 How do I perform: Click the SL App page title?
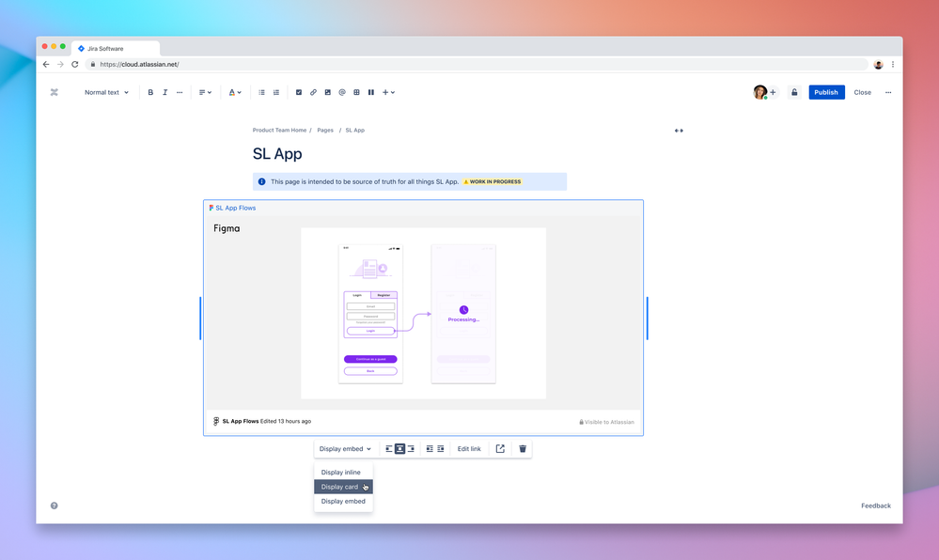point(277,154)
